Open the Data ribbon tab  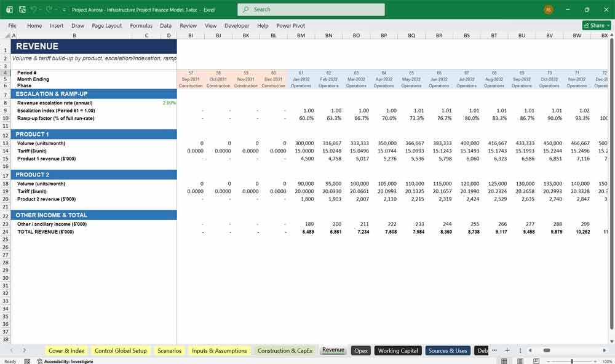(x=165, y=25)
